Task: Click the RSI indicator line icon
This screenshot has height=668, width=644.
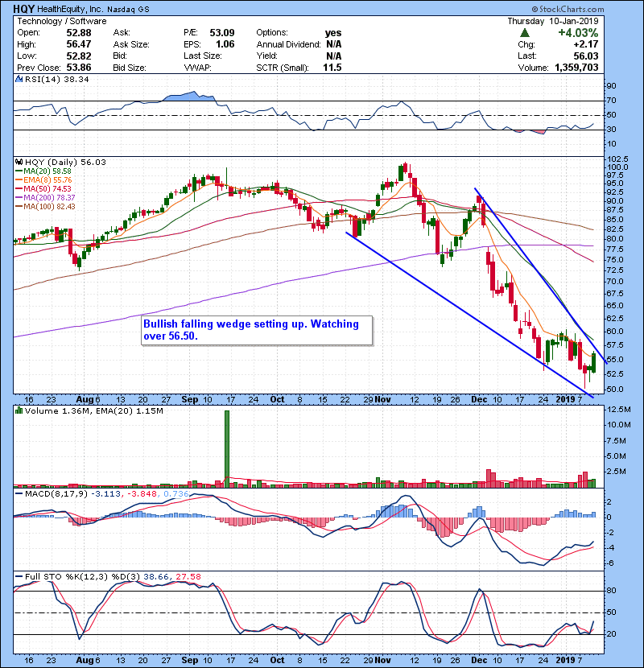Action: coord(19,79)
